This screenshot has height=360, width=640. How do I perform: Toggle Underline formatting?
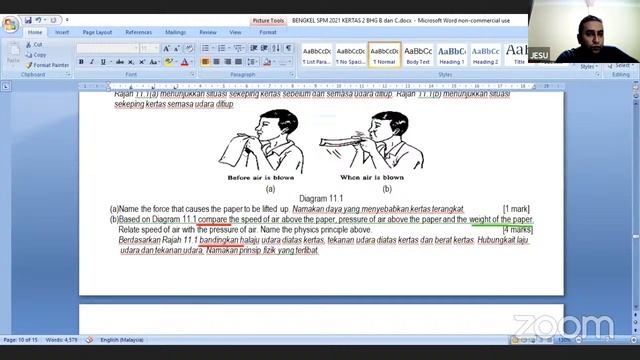pyautogui.click(x=103, y=62)
